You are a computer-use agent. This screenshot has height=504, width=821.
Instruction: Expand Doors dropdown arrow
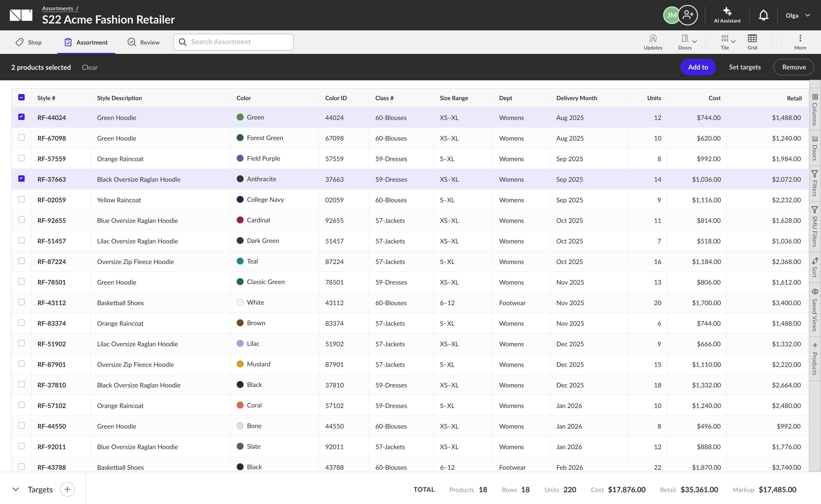click(695, 42)
